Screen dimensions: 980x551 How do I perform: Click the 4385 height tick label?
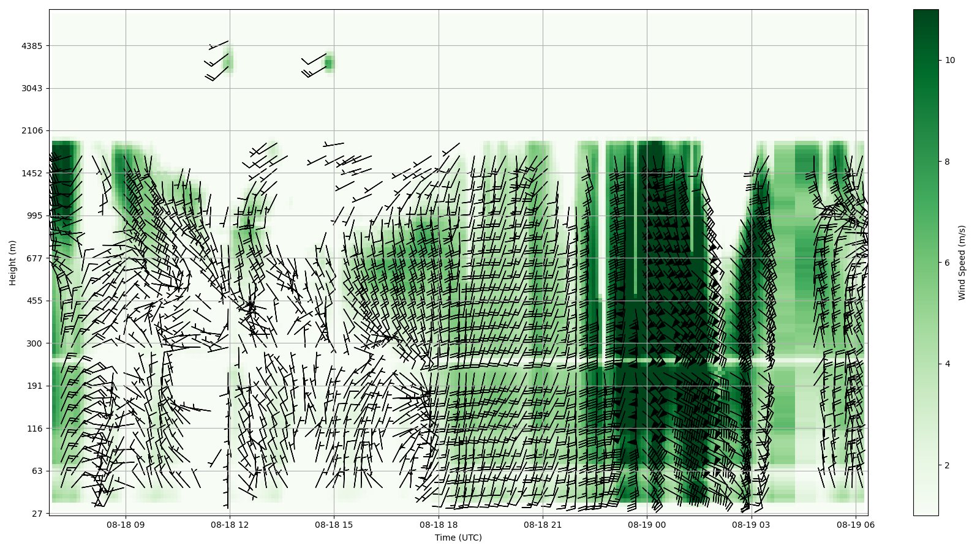pyautogui.click(x=32, y=46)
